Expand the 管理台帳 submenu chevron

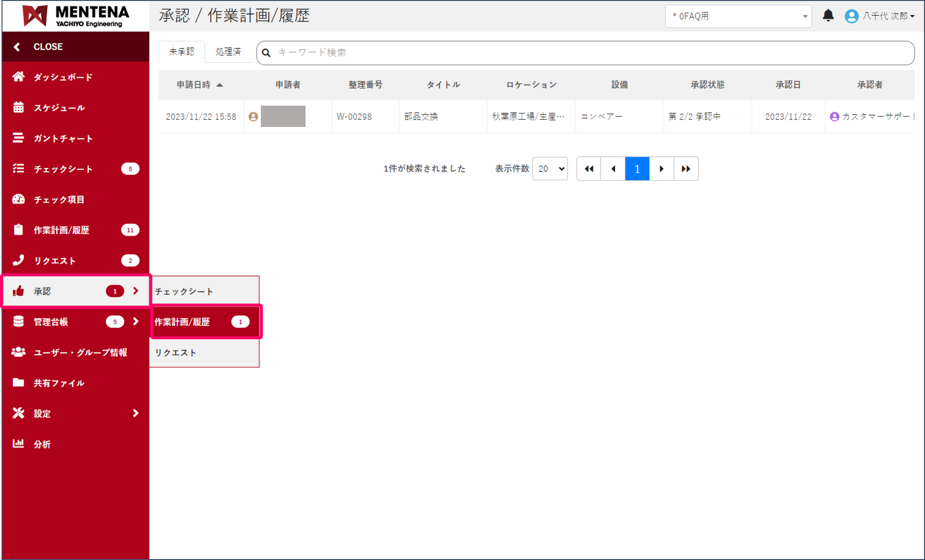click(x=135, y=321)
